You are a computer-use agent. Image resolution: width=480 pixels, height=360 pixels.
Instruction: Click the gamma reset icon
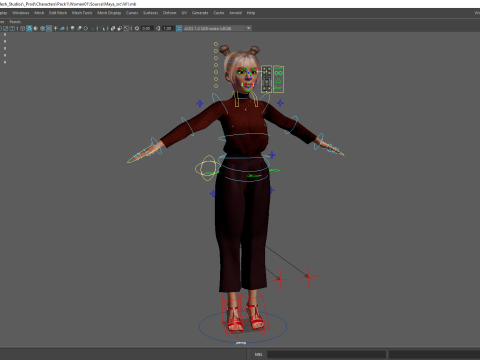158,28
